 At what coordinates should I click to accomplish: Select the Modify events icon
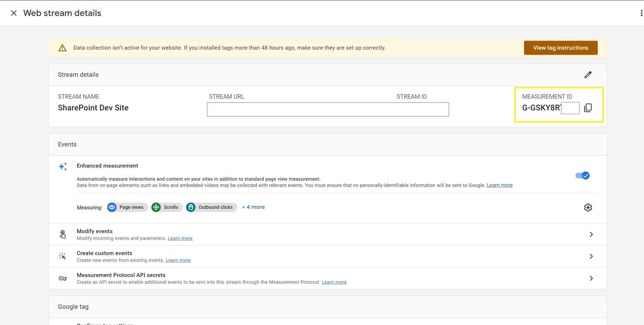pyautogui.click(x=62, y=234)
